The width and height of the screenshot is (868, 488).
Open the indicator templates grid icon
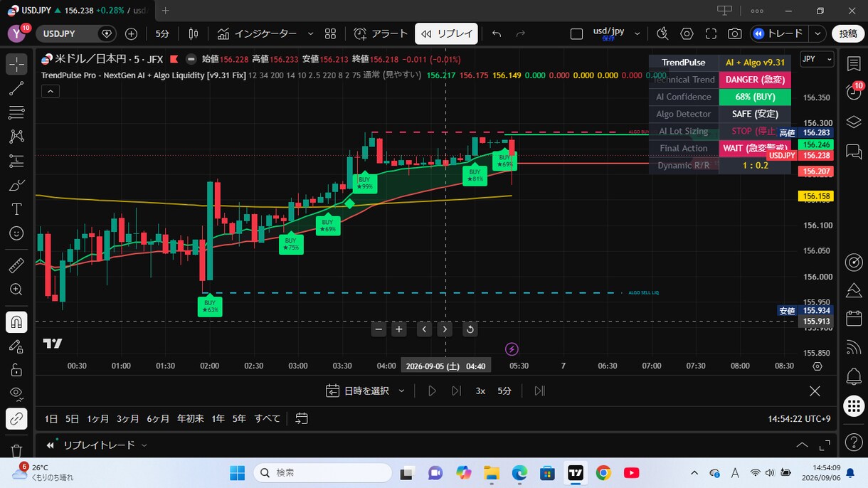click(x=330, y=33)
